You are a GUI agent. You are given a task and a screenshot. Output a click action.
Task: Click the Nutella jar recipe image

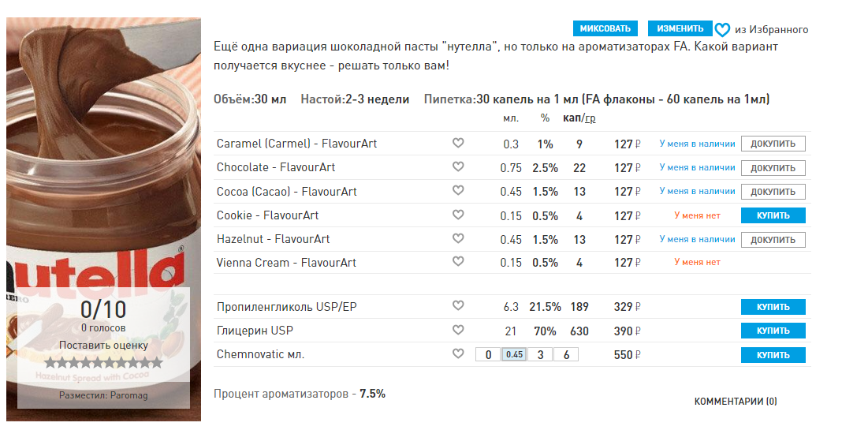(x=103, y=158)
